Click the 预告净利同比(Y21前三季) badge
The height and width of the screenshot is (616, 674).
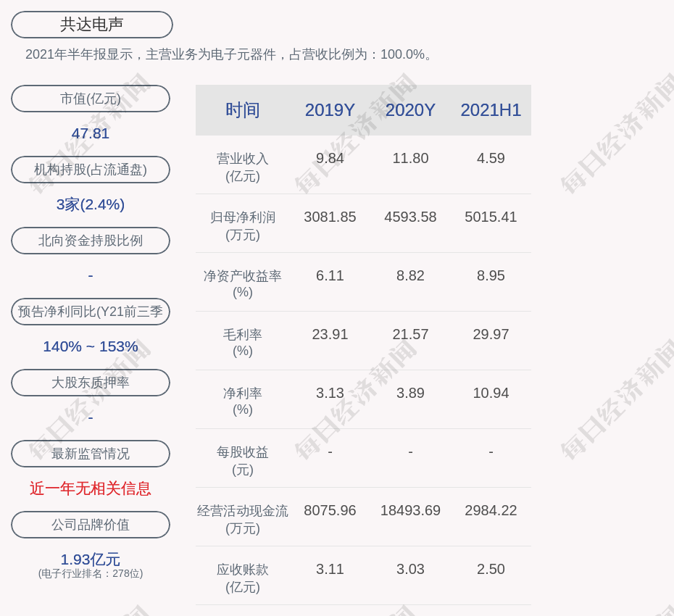click(x=91, y=312)
